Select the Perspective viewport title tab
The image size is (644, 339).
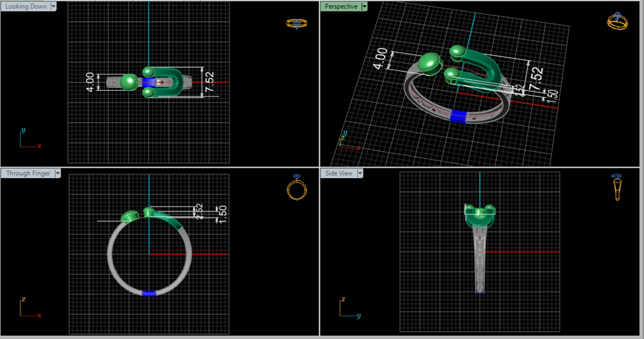[x=341, y=6]
